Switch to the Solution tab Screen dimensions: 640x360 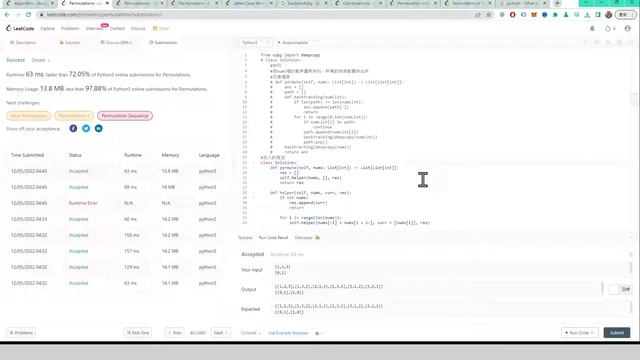click(70, 42)
